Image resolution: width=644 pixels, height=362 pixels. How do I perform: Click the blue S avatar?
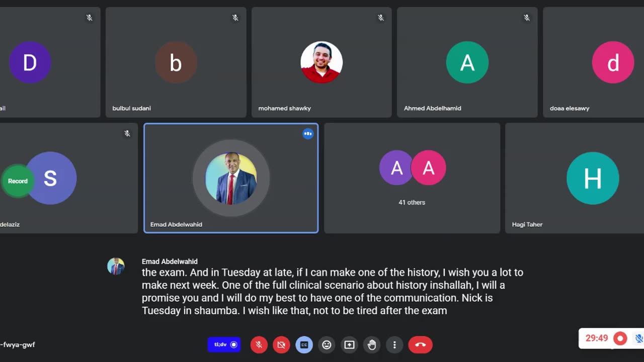click(50, 178)
